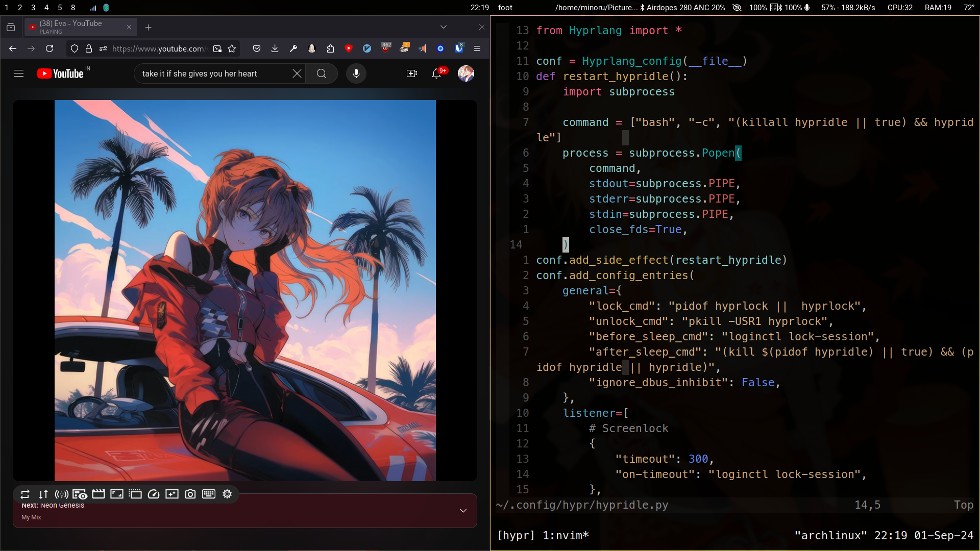
Task: Open site permissions icon in the address bar
Action: coord(103,48)
